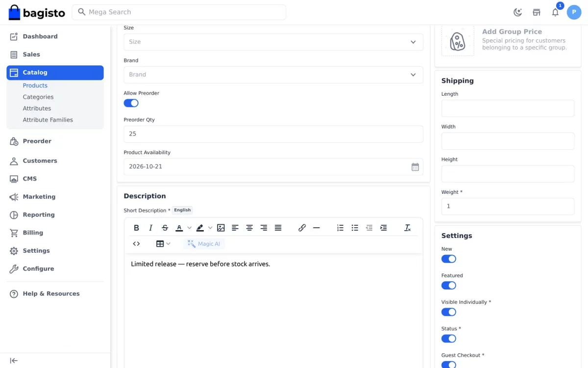Insert a hyperlink in the editor
Viewport: 588px width, 368px height.
click(302, 228)
